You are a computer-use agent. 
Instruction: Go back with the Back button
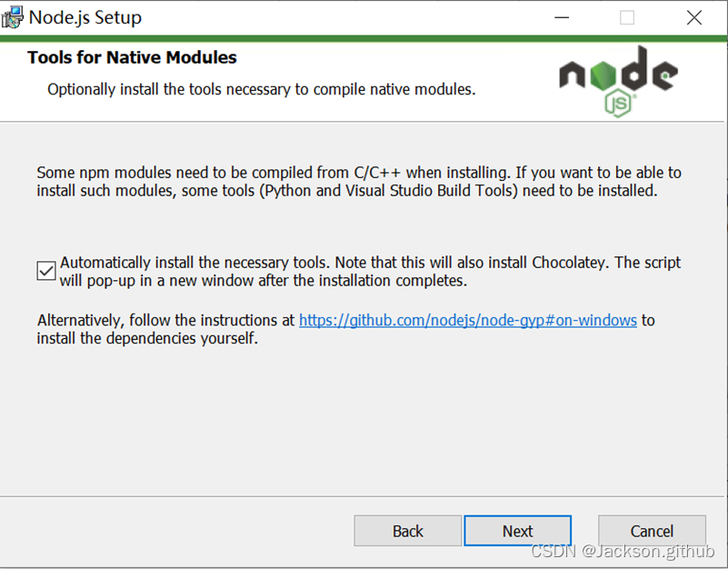coord(407,531)
